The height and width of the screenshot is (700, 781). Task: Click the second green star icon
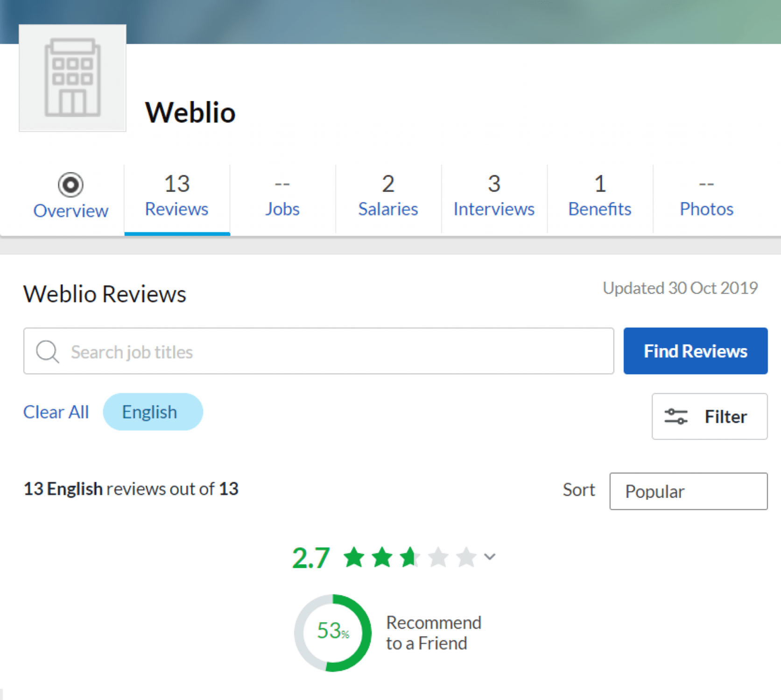pos(382,556)
